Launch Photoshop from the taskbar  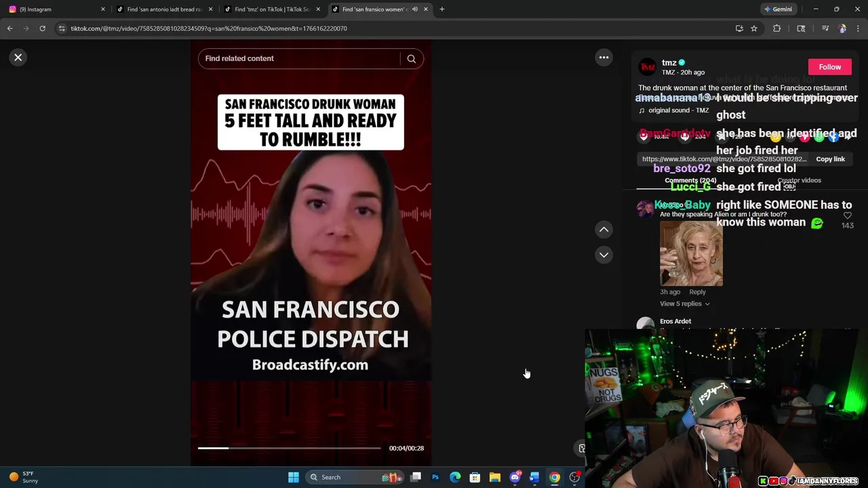(x=435, y=477)
